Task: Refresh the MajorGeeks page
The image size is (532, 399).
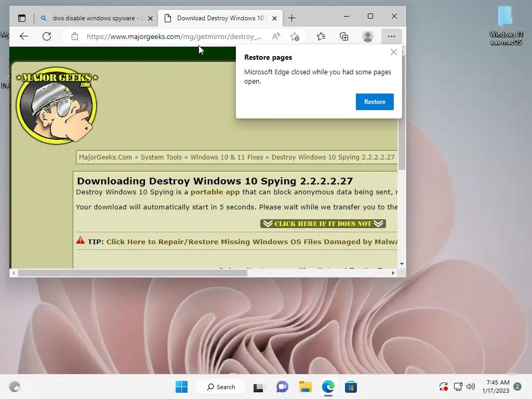Action: [x=47, y=36]
